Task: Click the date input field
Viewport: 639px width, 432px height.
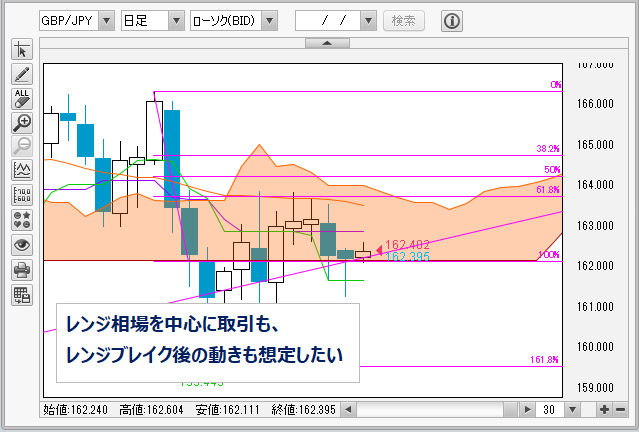Action: point(328,20)
